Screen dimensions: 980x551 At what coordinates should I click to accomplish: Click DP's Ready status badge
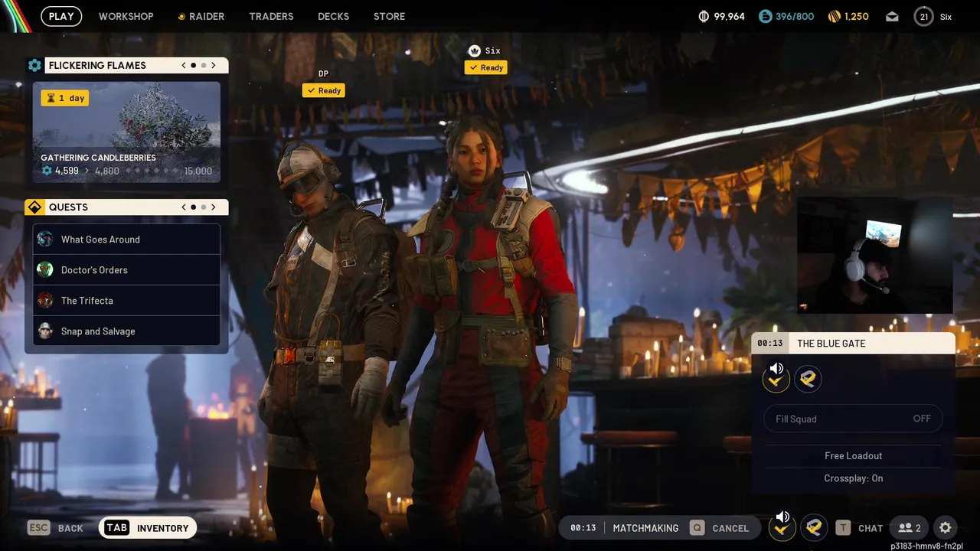pos(324,90)
